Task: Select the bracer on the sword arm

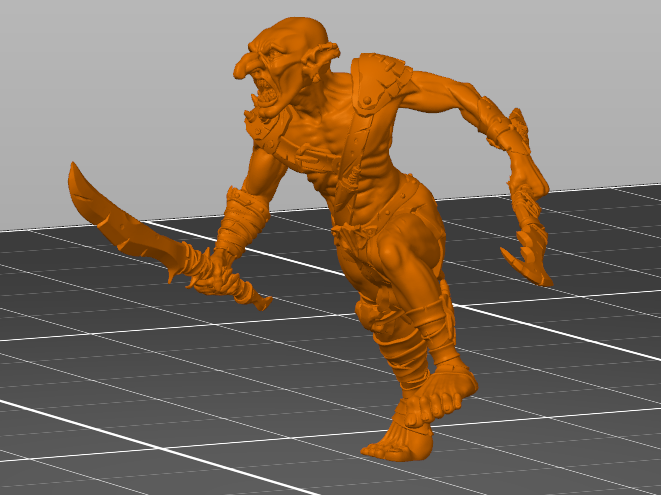Action: point(242,220)
